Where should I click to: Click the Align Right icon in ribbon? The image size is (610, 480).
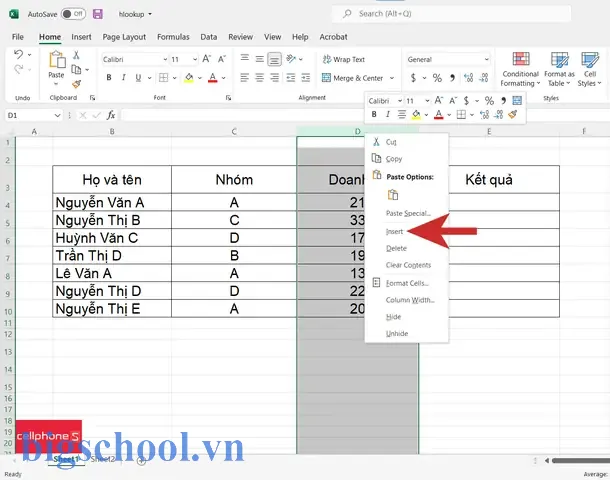click(275, 78)
